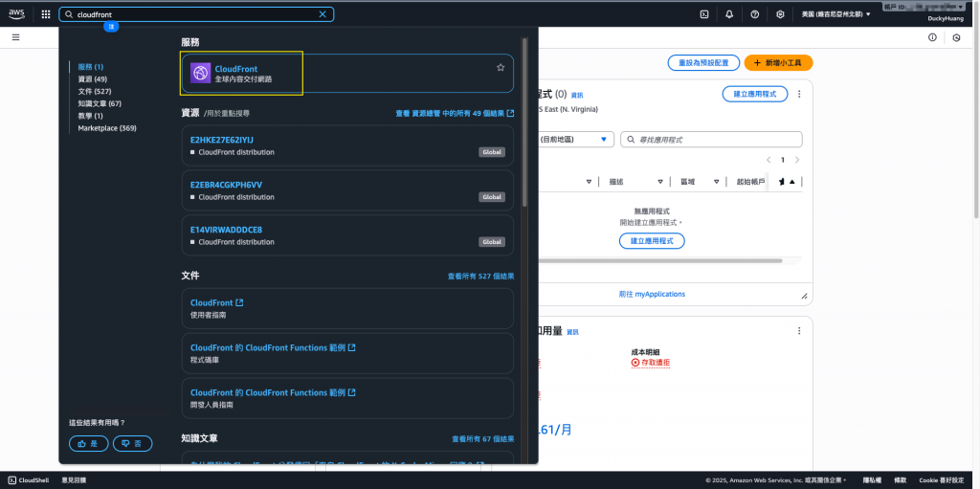Open the cost and usage widget three-dot menu
This screenshot has width=980, height=489.
tap(799, 331)
